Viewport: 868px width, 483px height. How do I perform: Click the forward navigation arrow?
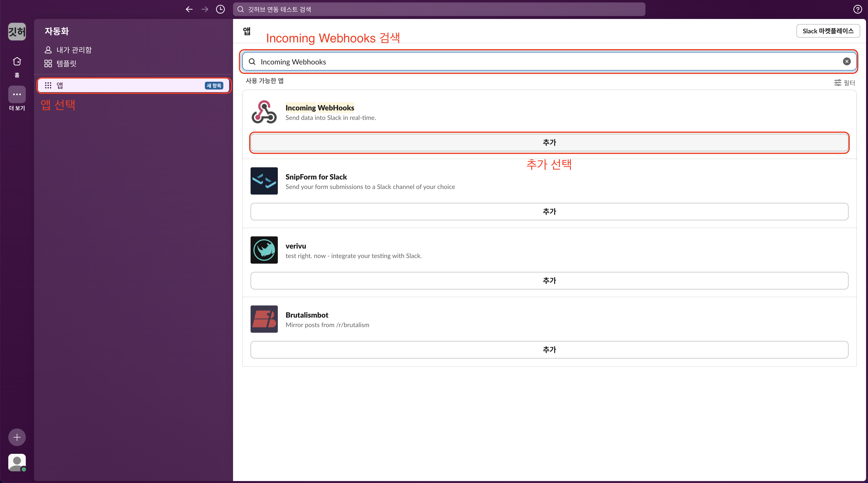tap(205, 9)
